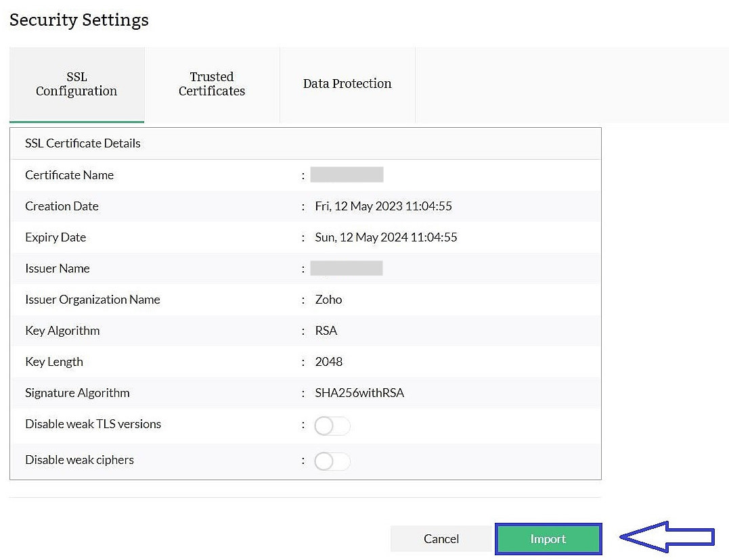Viewport: 729px width, 560px height.
Task: Click the Import button
Action: pyautogui.click(x=548, y=539)
